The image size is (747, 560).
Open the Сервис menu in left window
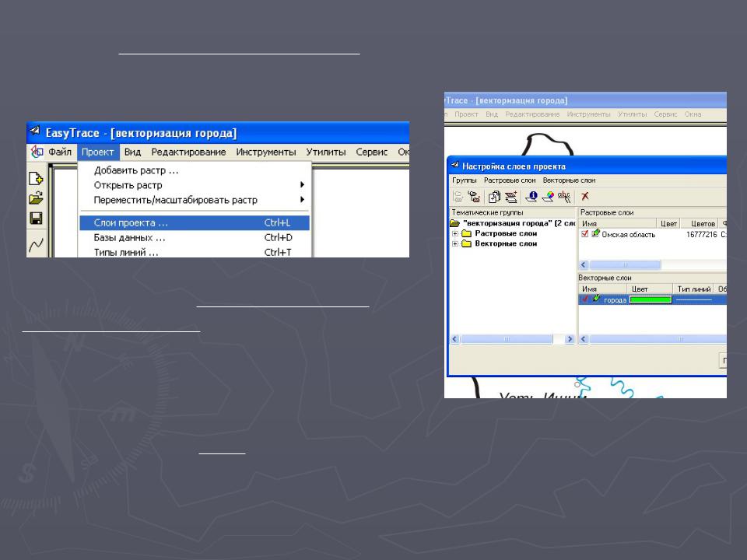coord(372,152)
